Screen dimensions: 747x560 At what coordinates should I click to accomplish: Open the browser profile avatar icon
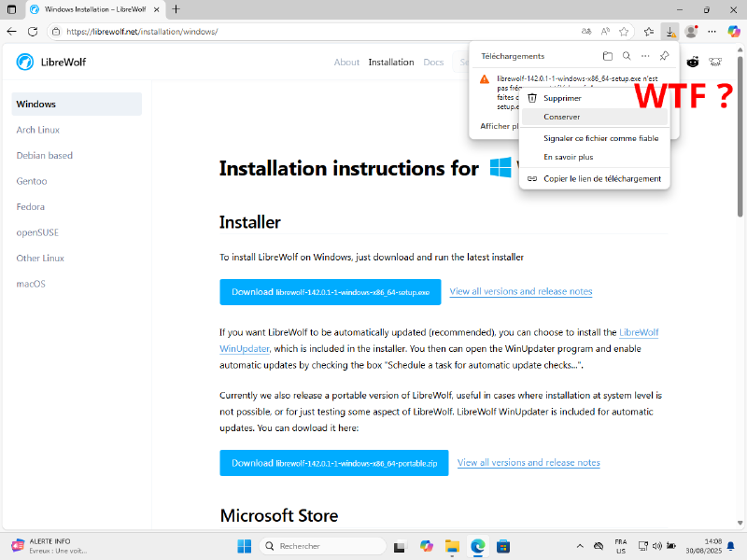tap(691, 31)
